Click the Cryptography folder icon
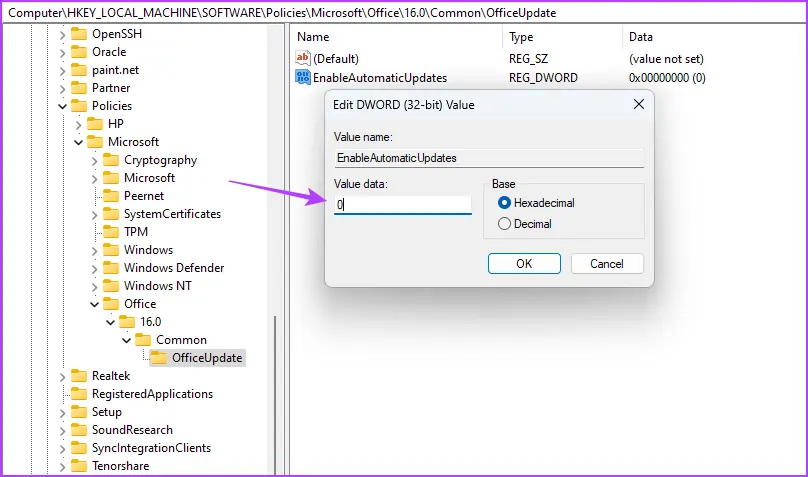The image size is (808, 477). coord(110,160)
